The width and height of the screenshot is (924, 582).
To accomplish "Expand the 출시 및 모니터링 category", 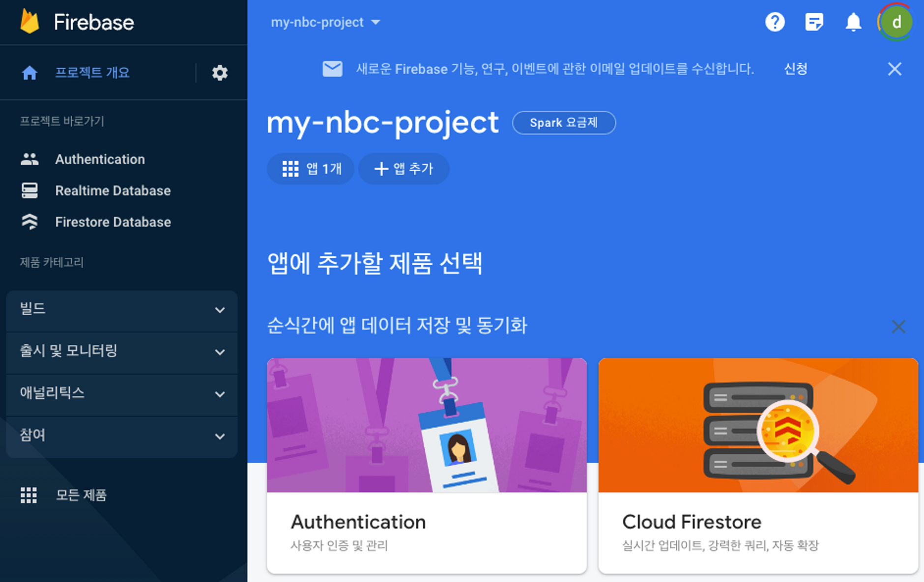I will click(x=121, y=352).
